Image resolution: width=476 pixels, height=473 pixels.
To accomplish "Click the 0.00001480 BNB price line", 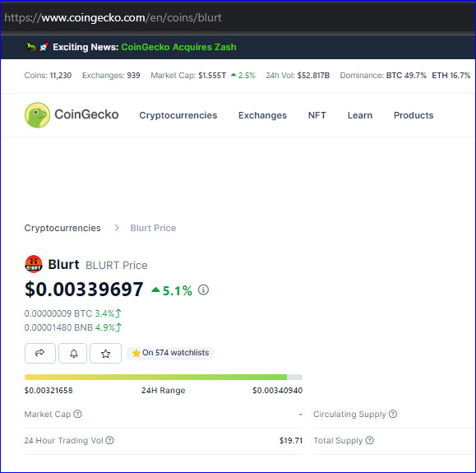I will click(73, 327).
